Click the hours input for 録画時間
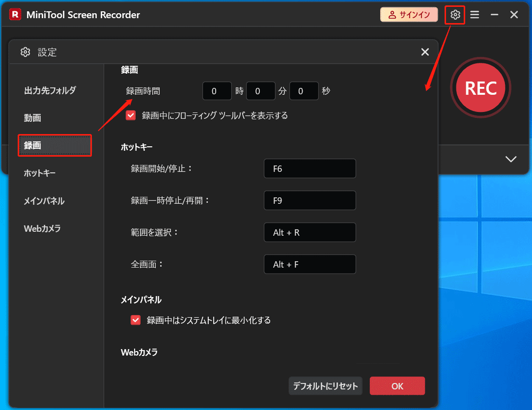The image size is (532, 410). click(217, 91)
